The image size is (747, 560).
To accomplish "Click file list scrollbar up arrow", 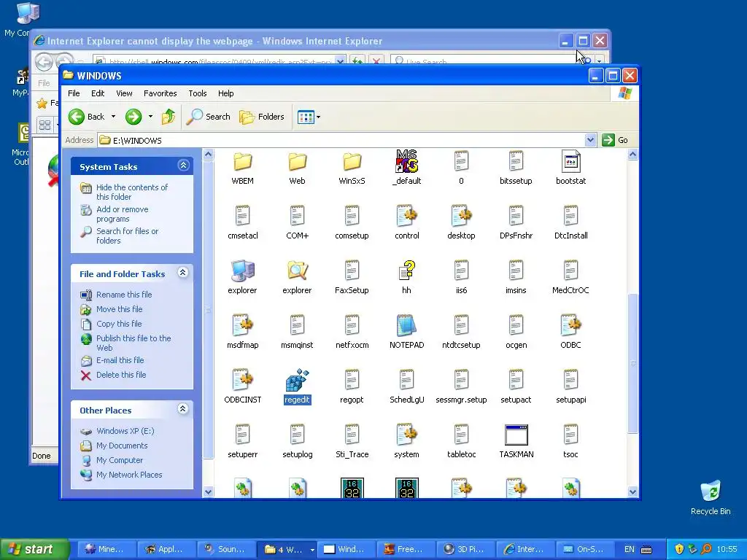I will point(632,155).
